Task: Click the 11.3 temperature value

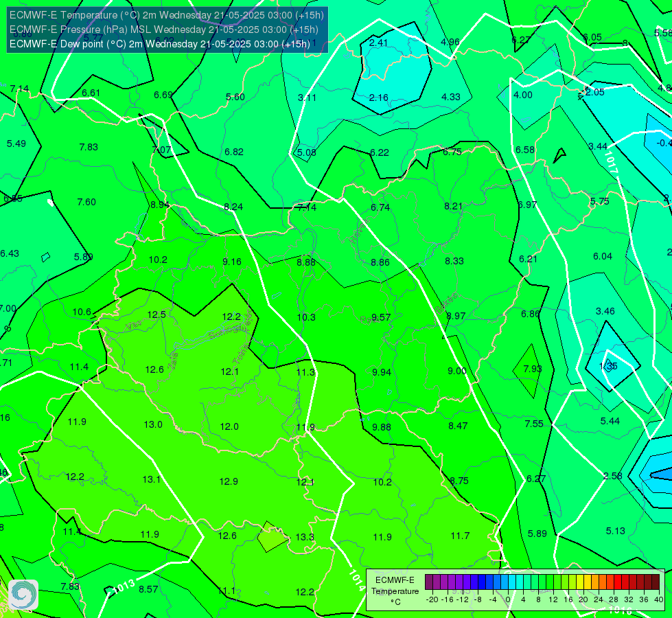Action: (305, 372)
